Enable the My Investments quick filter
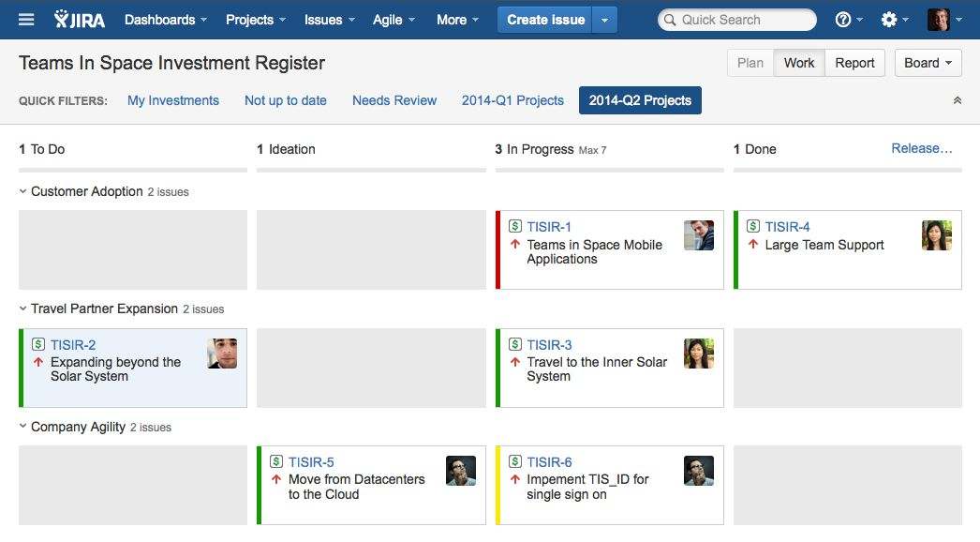Image resolution: width=980 pixels, height=542 pixels. [172, 100]
